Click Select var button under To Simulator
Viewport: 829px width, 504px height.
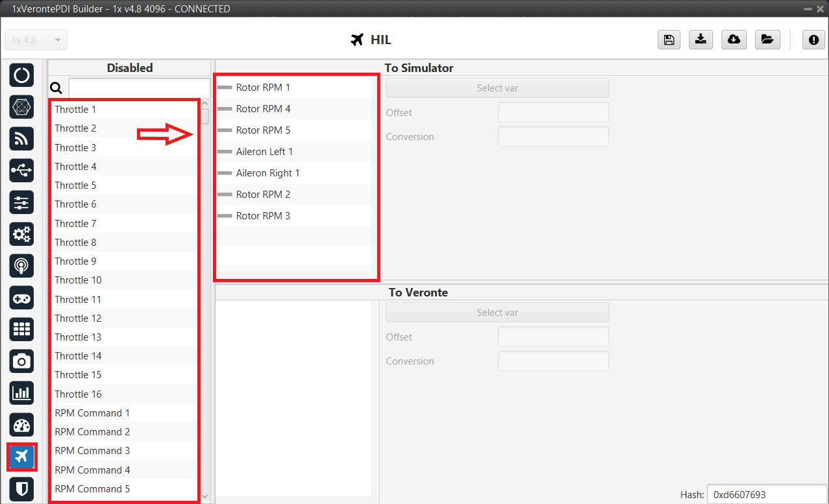click(x=497, y=88)
